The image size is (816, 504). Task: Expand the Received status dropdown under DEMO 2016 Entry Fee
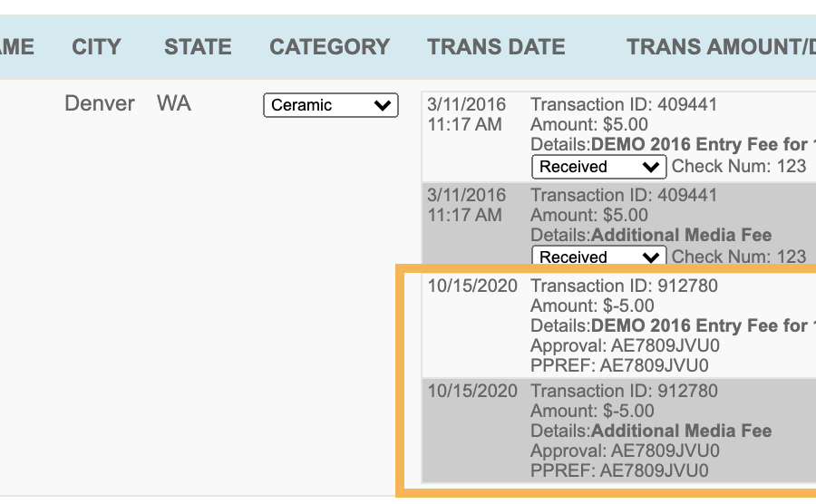click(598, 167)
